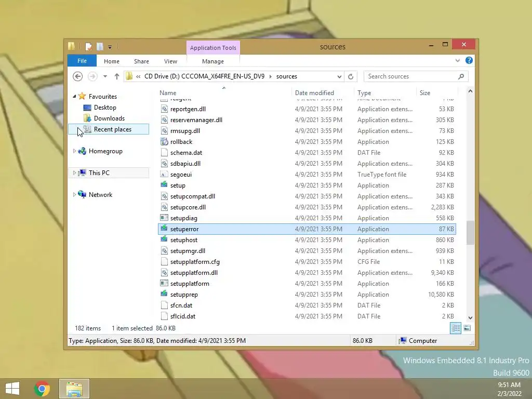Launch Google Chrome from the taskbar

coord(42,389)
